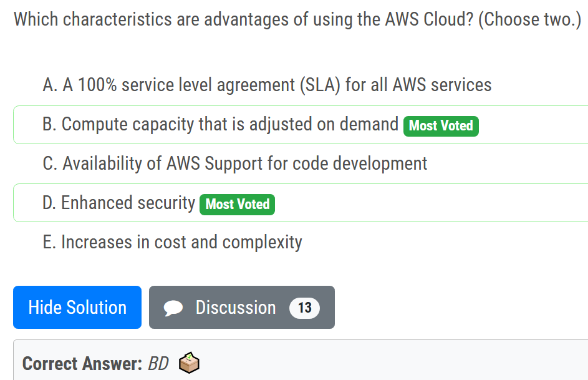588x380 pixels.
Task: Open the Discussion button
Action: click(235, 307)
